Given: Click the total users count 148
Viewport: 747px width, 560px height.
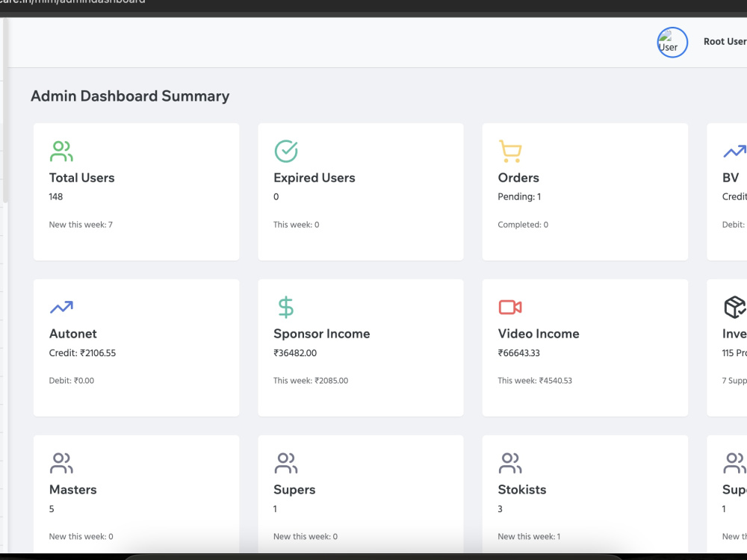Looking at the screenshot, I should (x=56, y=196).
